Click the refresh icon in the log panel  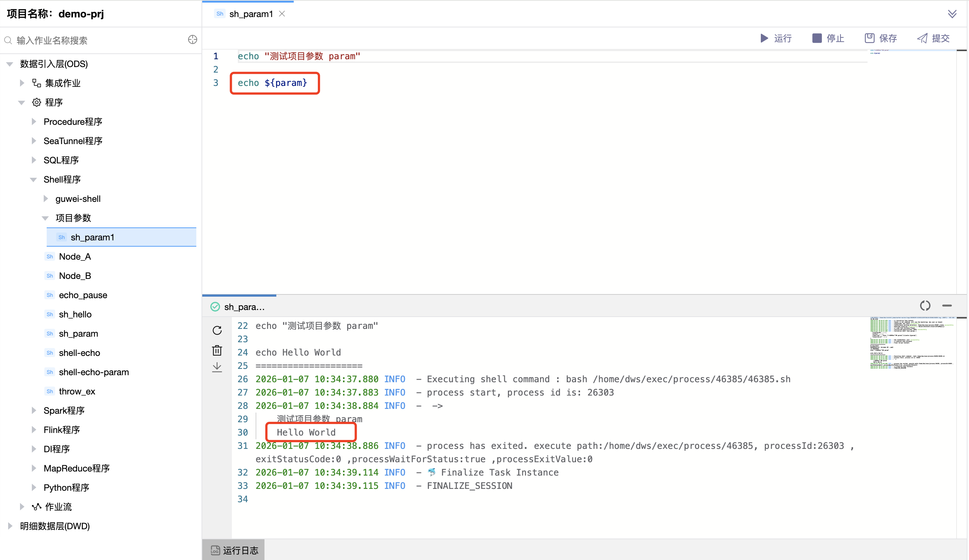pos(217,330)
